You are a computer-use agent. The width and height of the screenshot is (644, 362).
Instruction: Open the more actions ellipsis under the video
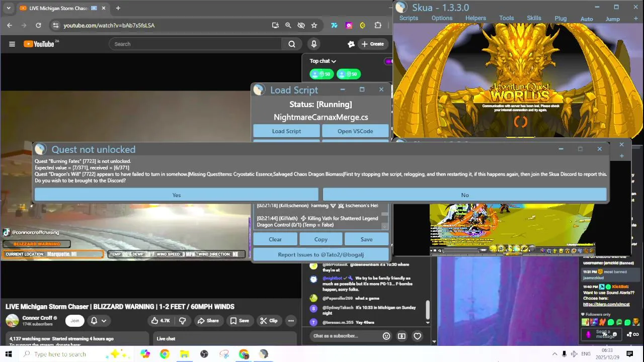291,321
